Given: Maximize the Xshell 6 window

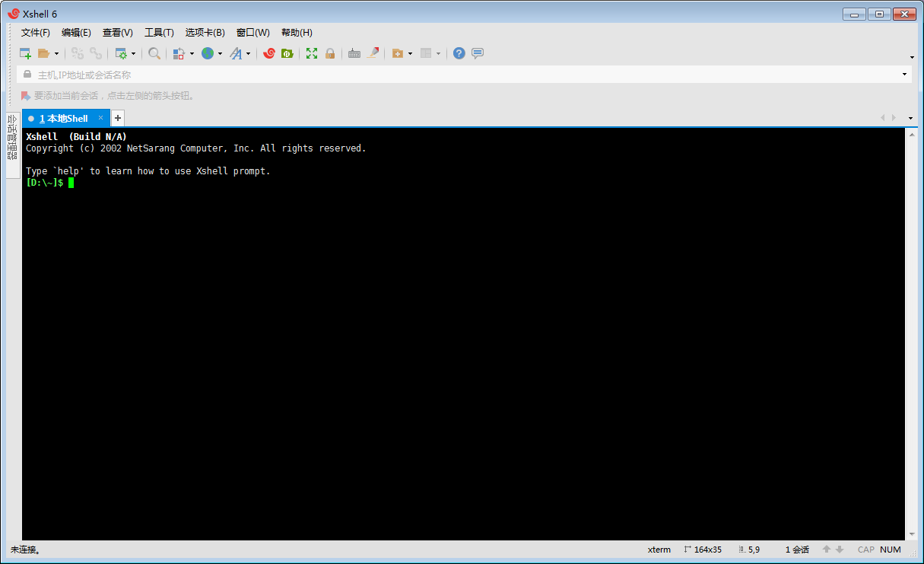Looking at the screenshot, I should [x=879, y=14].
